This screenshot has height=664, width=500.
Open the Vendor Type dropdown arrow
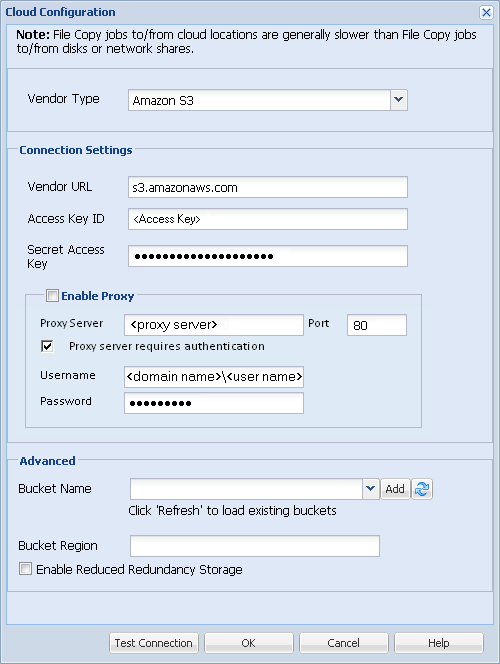pos(398,100)
